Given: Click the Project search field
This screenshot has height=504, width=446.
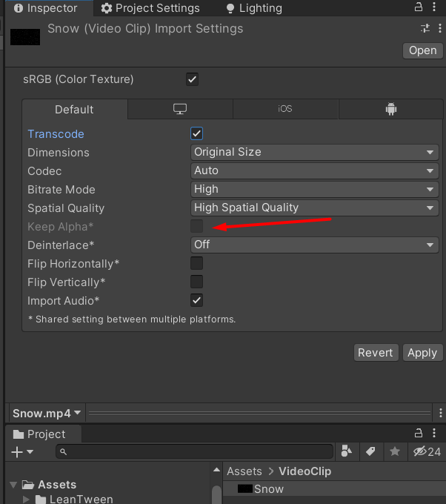Looking at the screenshot, I should tap(196, 451).
